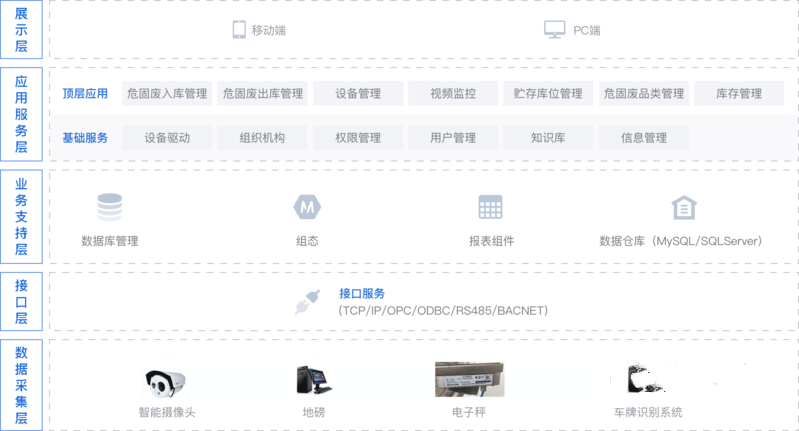Open 危固废出库管理 module
The width and height of the screenshot is (799, 431).
[262, 94]
